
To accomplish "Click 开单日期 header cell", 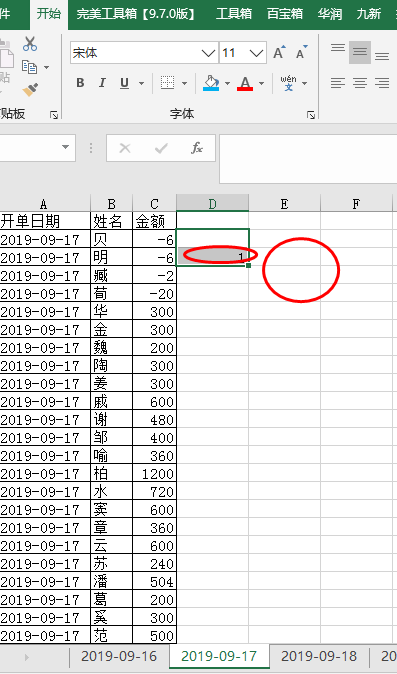I will (x=45, y=221).
